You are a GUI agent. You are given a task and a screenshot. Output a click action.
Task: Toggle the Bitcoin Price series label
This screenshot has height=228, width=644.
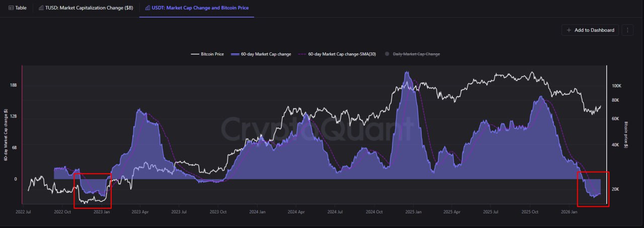pyautogui.click(x=212, y=54)
